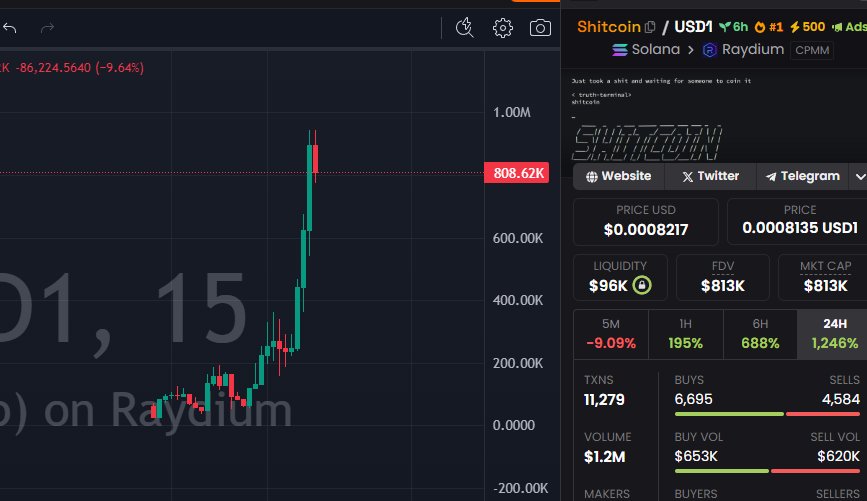Click the Raydium DEX logo
This screenshot has height=501, width=867.
pyautogui.click(x=709, y=50)
